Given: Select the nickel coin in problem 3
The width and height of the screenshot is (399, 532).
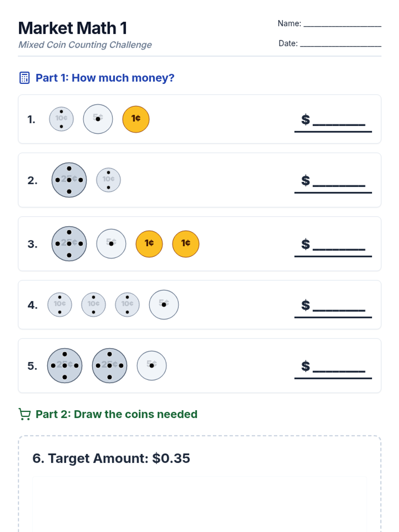Looking at the screenshot, I should point(111,244).
